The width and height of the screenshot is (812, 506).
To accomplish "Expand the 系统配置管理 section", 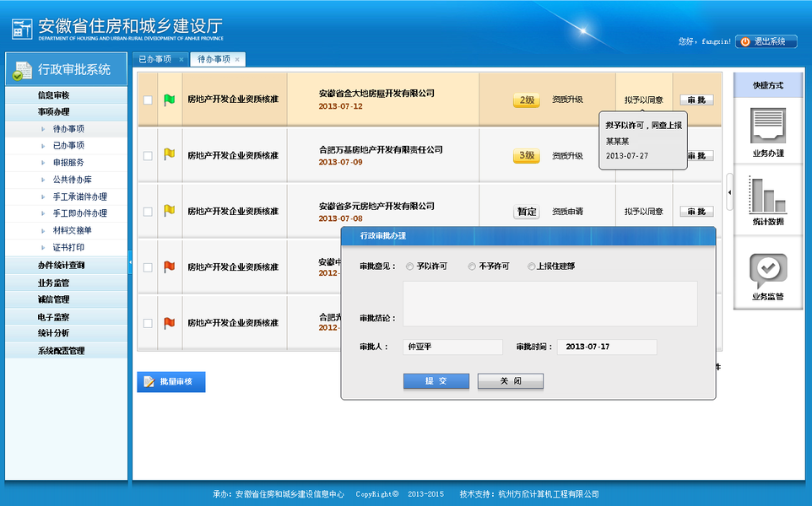I will coord(67,351).
